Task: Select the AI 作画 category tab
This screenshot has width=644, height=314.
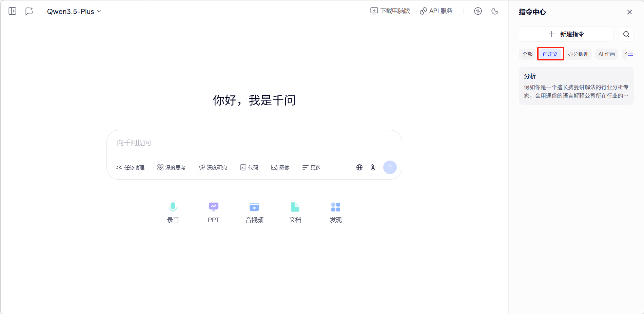Action: tap(606, 54)
